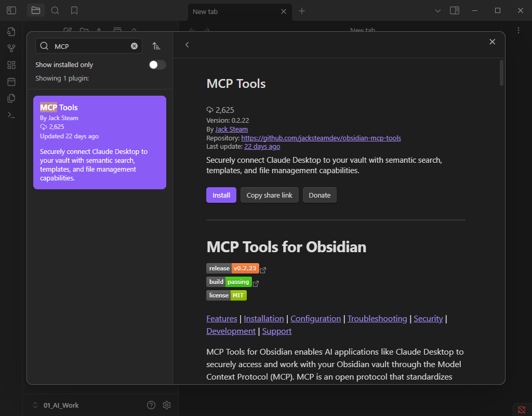Viewport: 532px width, 416px height.
Task: Click the sync status icon
Action: coord(522,410)
